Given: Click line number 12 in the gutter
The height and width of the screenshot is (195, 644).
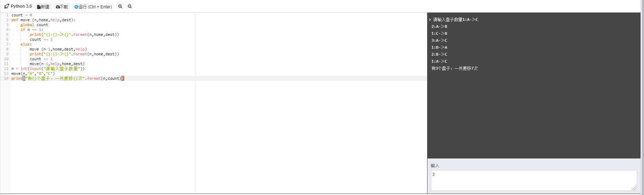Looking at the screenshot, I should click(6, 69).
